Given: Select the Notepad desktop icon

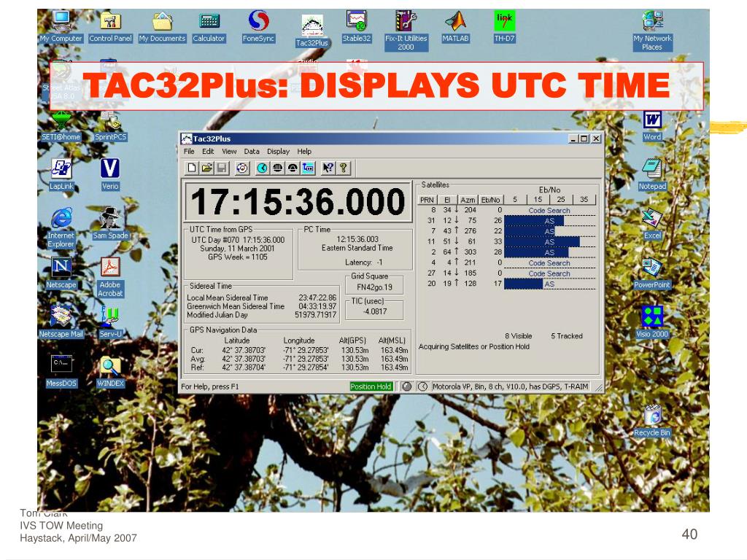Looking at the screenshot, I should (x=652, y=175).
